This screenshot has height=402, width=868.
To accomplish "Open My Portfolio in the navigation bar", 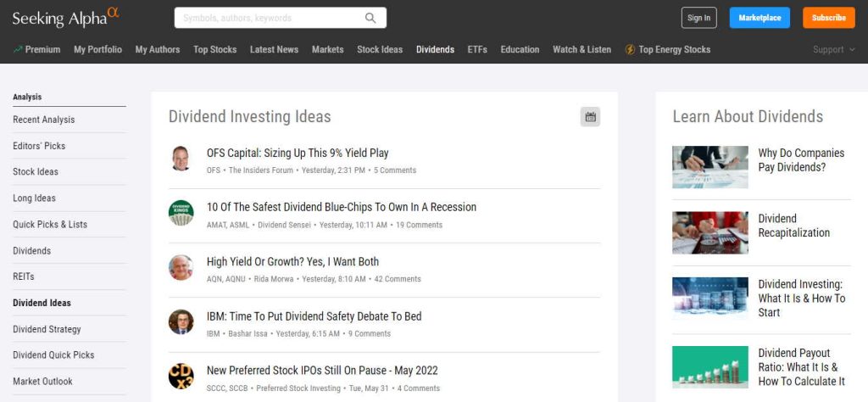I will [x=97, y=50].
